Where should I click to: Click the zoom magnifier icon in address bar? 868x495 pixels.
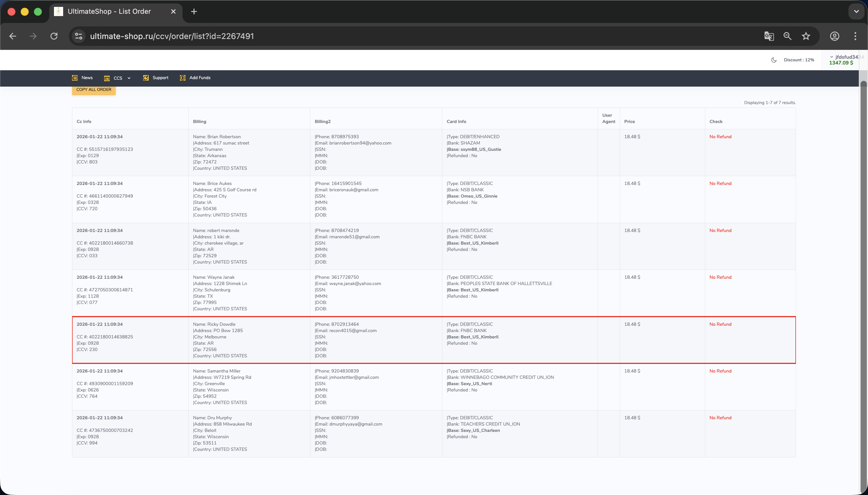pyautogui.click(x=787, y=36)
